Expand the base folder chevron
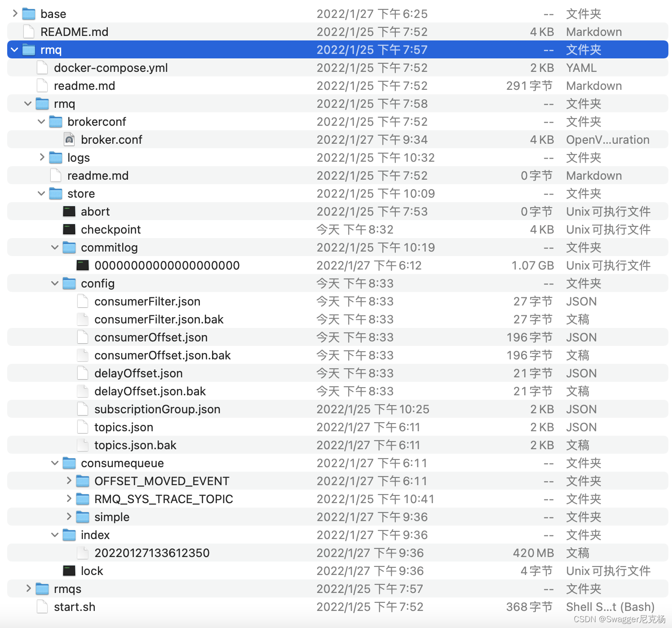This screenshot has width=672, height=628. (x=15, y=13)
